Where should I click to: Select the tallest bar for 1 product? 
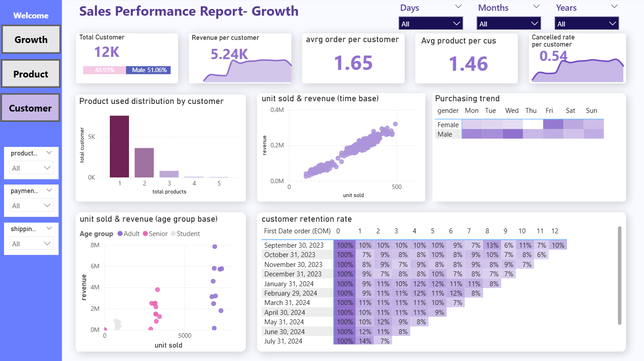119,146
